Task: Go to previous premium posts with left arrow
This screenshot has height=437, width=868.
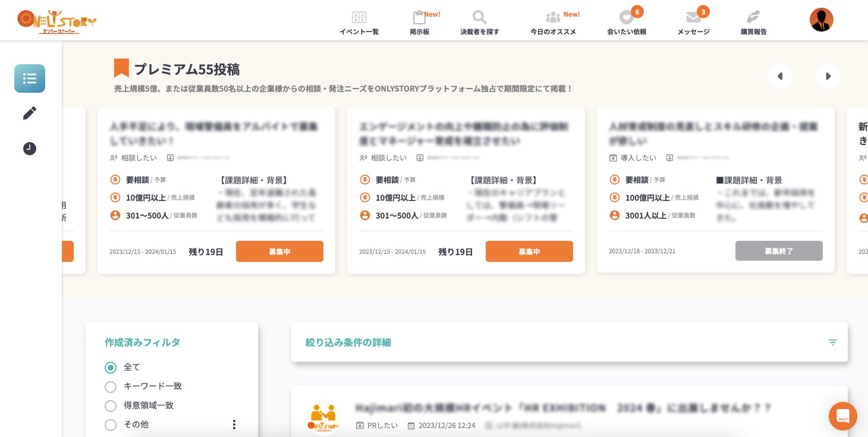Action: (x=780, y=76)
